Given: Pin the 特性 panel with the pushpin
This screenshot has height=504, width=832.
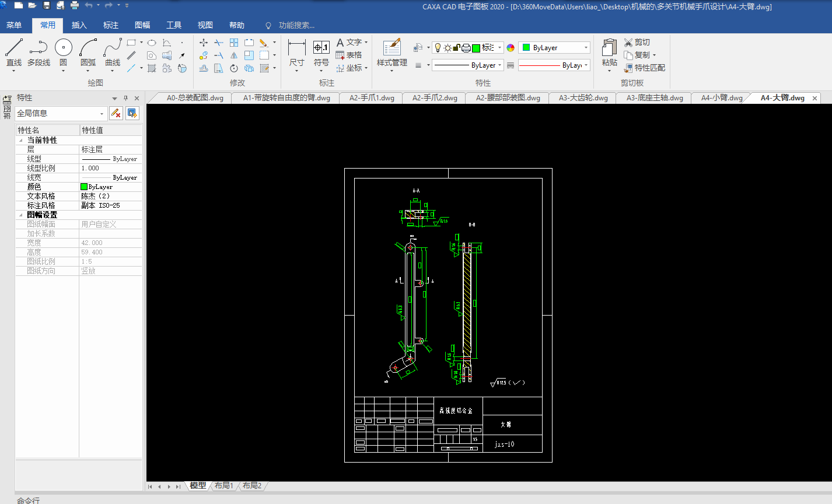Looking at the screenshot, I should coord(125,98).
